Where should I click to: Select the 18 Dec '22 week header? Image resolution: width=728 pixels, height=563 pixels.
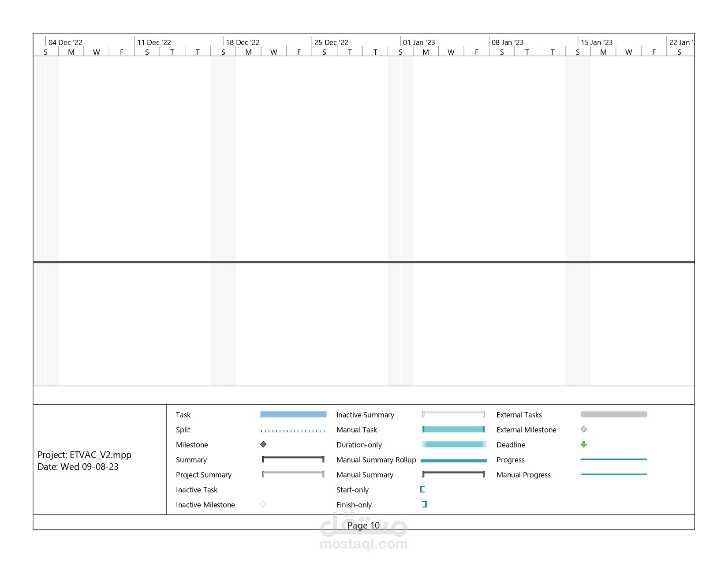click(243, 42)
